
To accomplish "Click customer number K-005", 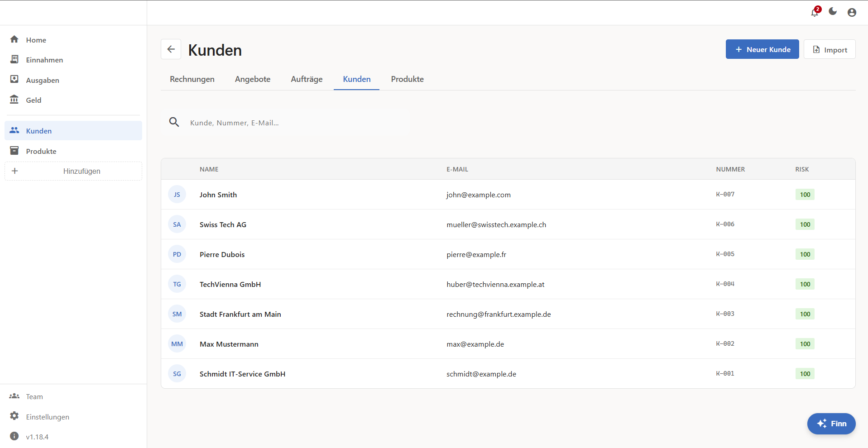I will point(725,254).
